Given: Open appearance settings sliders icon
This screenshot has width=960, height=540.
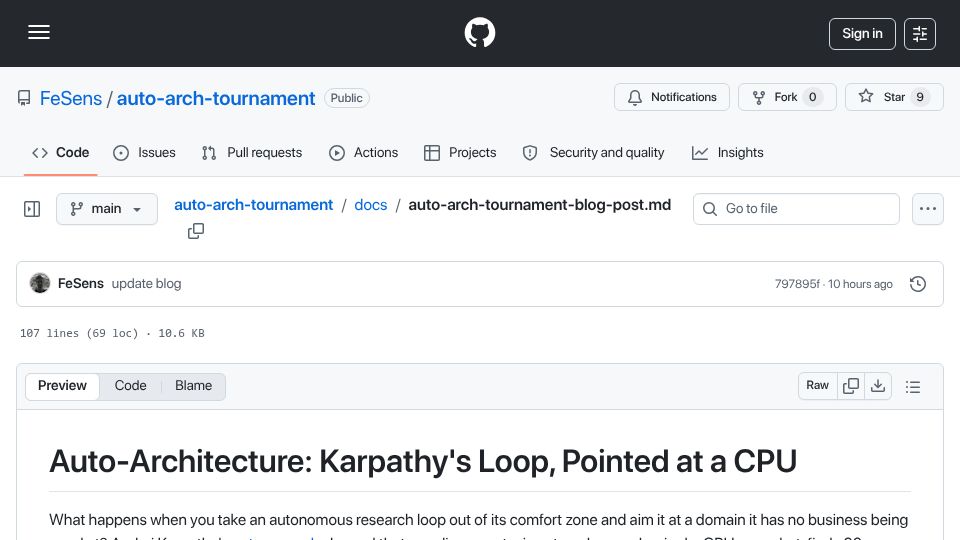Looking at the screenshot, I should [x=920, y=34].
